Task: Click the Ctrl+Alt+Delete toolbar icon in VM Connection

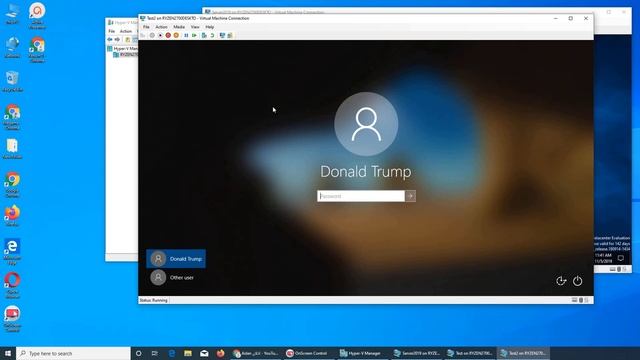Action: [142, 36]
